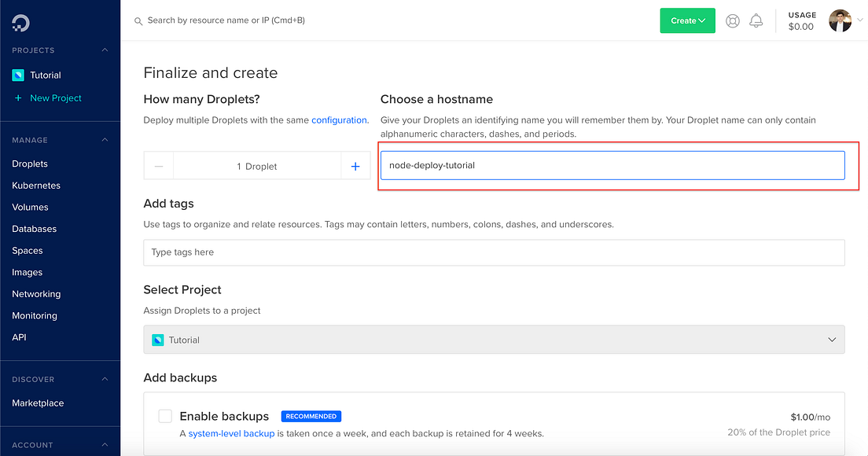
Task: Enable backups for the Droplet
Action: [165, 416]
